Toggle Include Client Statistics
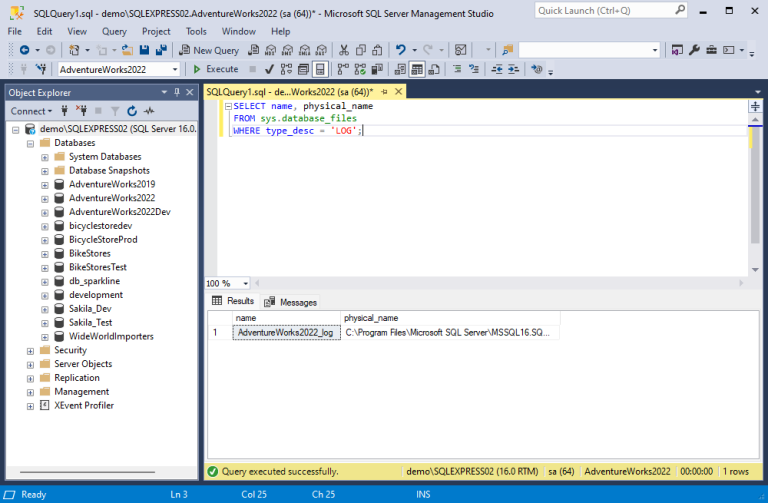 tap(377, 69)
